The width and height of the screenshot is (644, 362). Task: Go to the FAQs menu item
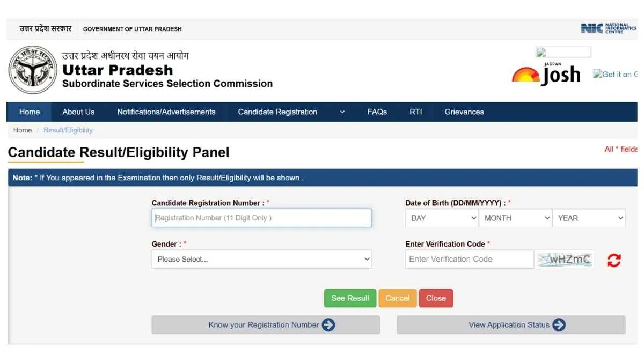(377, 112)
